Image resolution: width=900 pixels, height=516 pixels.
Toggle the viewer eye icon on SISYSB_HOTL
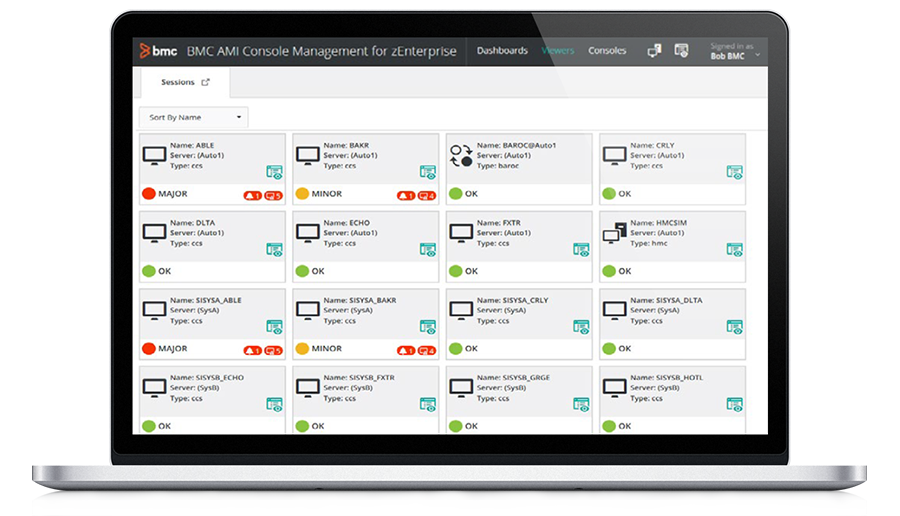pos(734,404)
